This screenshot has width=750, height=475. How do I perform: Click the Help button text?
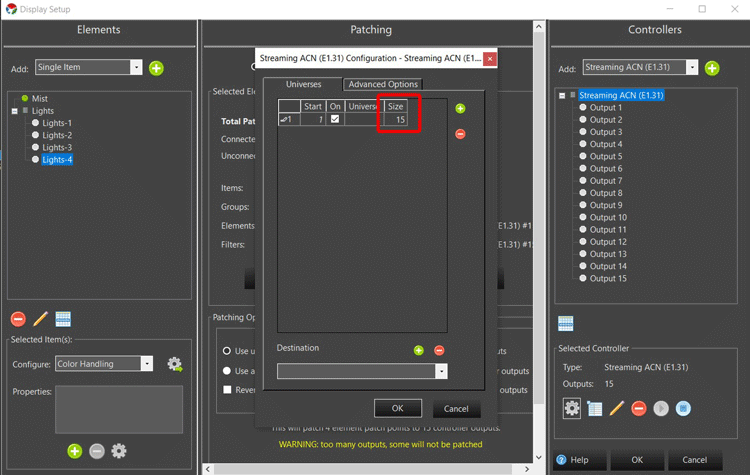coord(579,460)
